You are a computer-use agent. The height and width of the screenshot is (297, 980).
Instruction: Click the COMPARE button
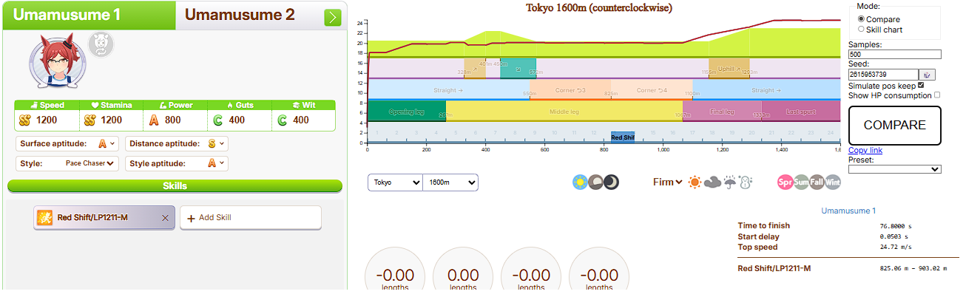pyautogui.click(x=895, y=126)
